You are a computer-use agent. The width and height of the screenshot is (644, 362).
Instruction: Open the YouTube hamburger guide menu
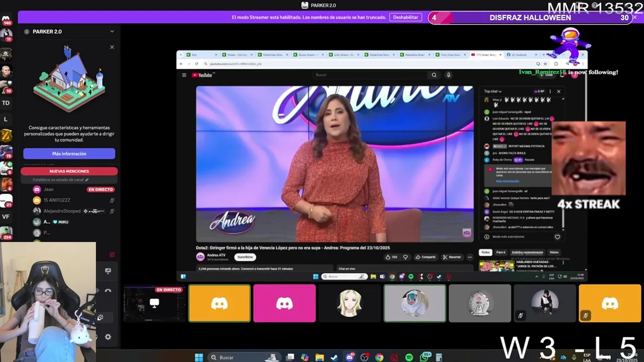tap(184, 75)
